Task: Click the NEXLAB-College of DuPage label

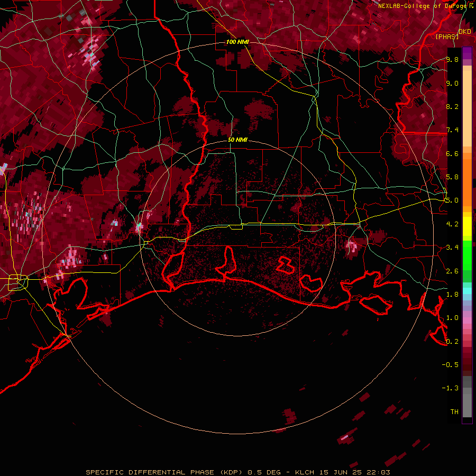Action: 423,6
